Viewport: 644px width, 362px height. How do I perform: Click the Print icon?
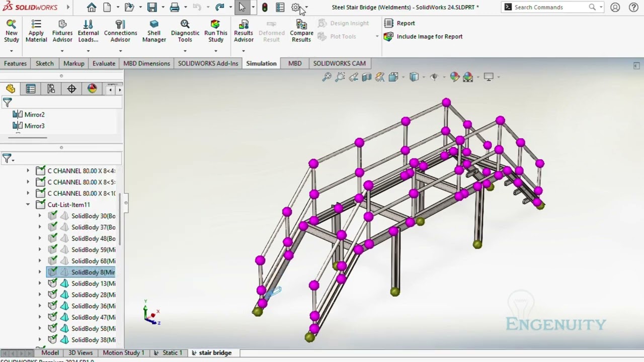click(175, 8)
